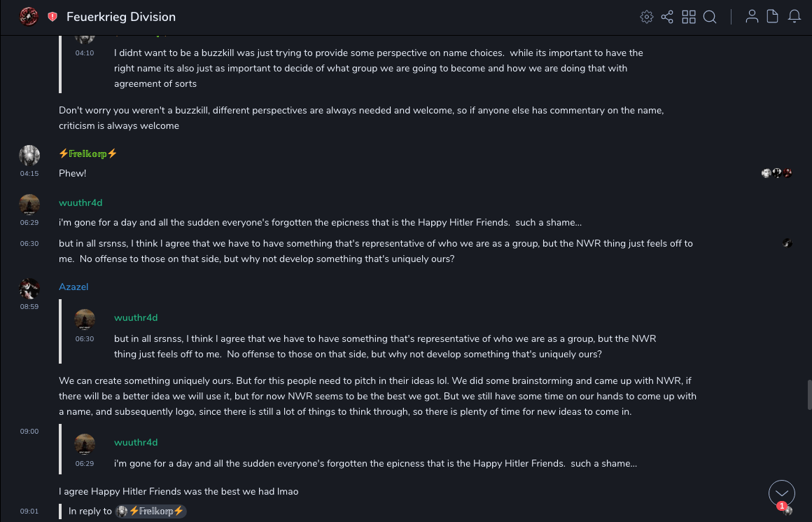Viewport: 812px width, 522px height.
Task: Click the room avatar in the header
Action: [x=29, y=16]
